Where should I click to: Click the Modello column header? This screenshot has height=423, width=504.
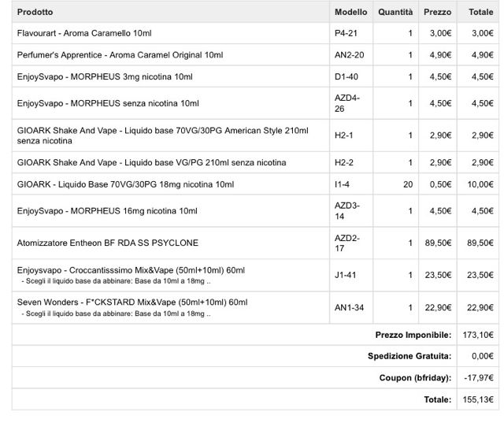pos(350,13)
